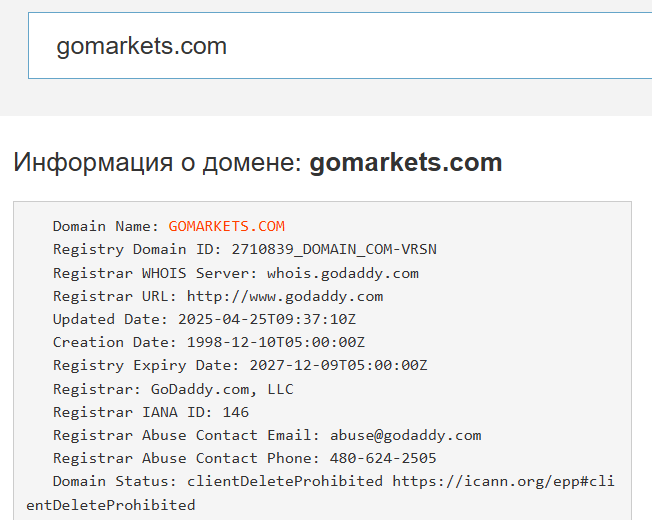Click the domain search field containing gomarkets.com
Image resolution: width=652 pixels, height=520 pixels.
pos(340,46)
